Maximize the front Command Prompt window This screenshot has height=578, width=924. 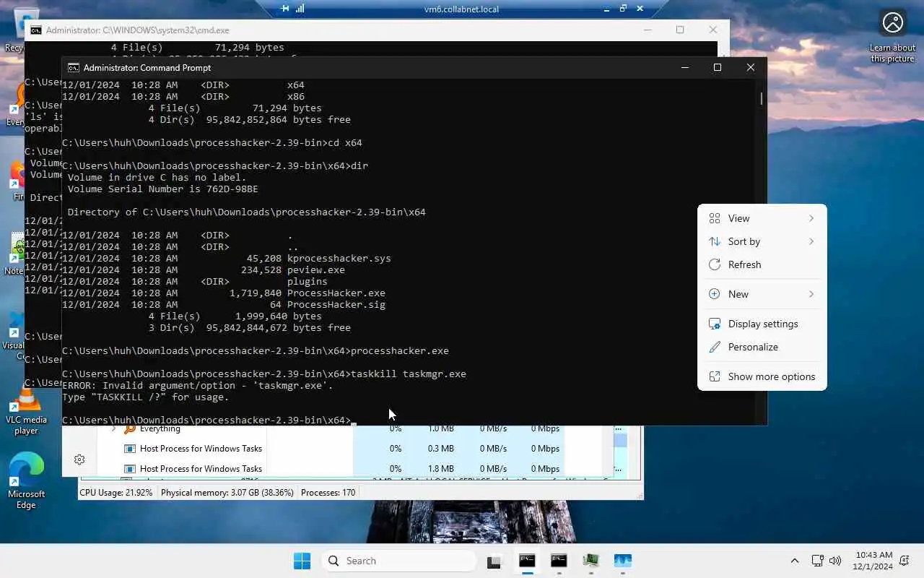tap(718, 67)
